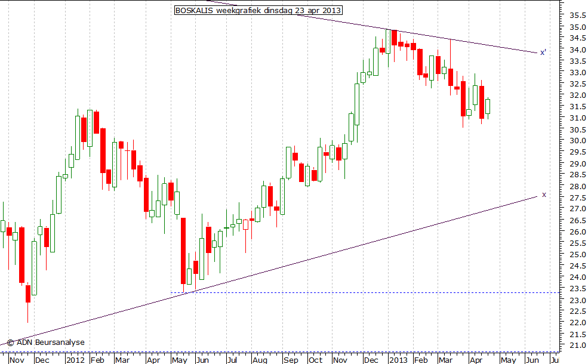The height and width of the screenshot is (364, 588).
Task: Click the Feb label after 2012 on time axis
Action: click(97, 360)
